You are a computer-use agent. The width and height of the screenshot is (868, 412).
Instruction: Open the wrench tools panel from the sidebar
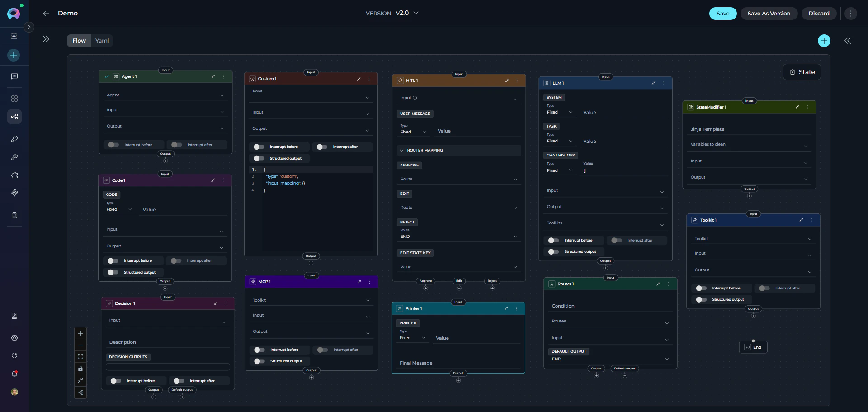tap(14, 157)
